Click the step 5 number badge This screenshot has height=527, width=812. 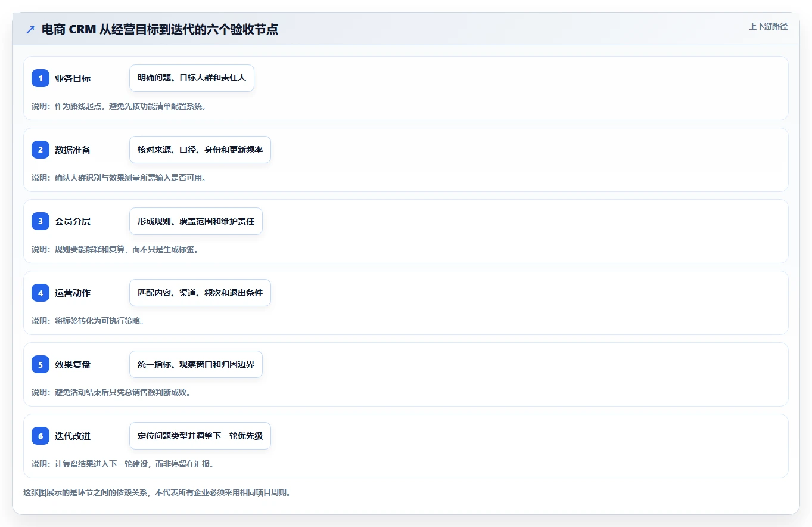41,364
